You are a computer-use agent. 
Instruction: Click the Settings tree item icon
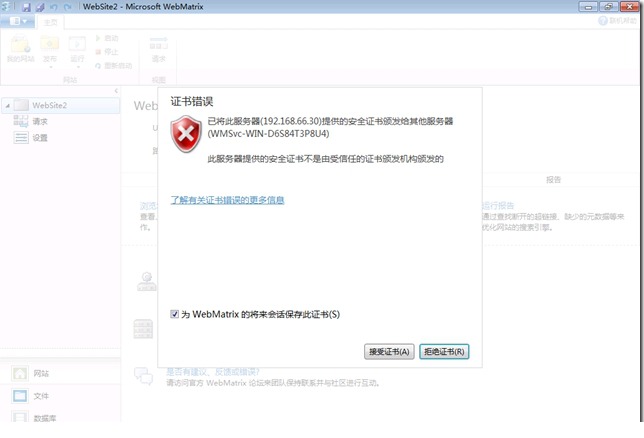(21, 138)
